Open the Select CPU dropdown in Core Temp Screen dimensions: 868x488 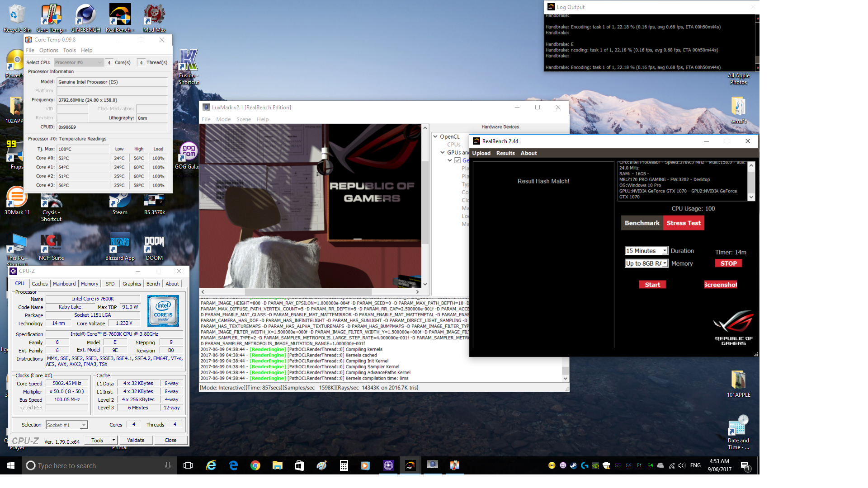(79, 62)
